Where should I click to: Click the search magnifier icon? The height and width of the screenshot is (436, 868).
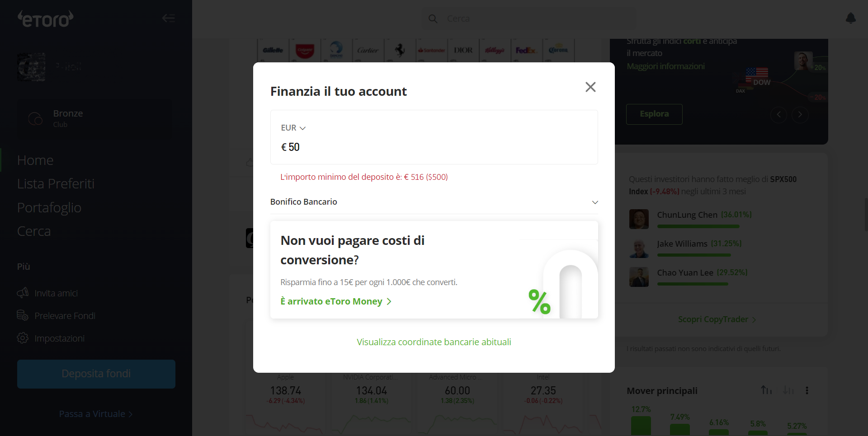pos(433,19)
